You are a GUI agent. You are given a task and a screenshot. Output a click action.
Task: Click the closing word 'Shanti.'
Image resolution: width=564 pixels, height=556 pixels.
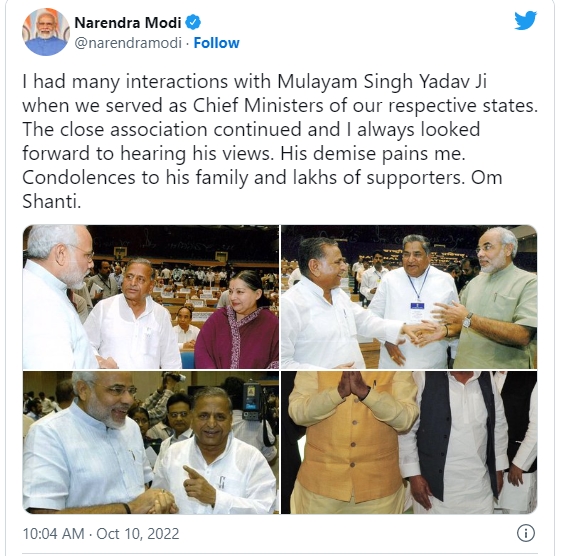click(52, 201)
